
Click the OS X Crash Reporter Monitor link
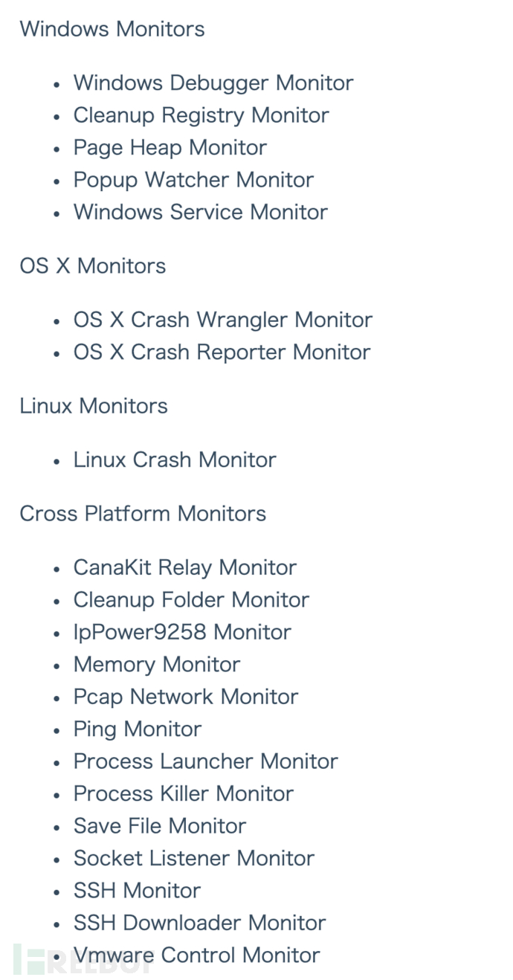pyautogui.click(x=222, y=352)
